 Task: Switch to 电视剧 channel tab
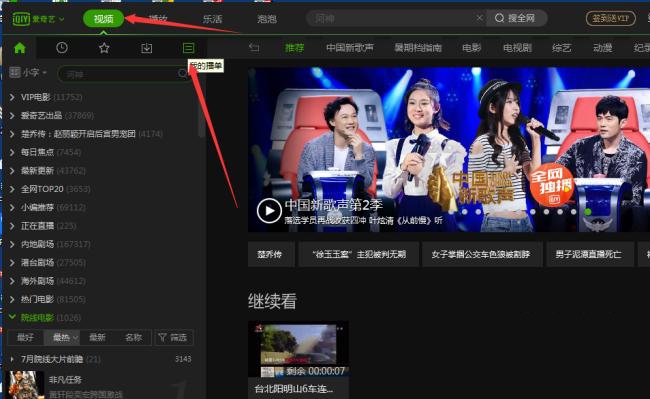click(517, 48)
